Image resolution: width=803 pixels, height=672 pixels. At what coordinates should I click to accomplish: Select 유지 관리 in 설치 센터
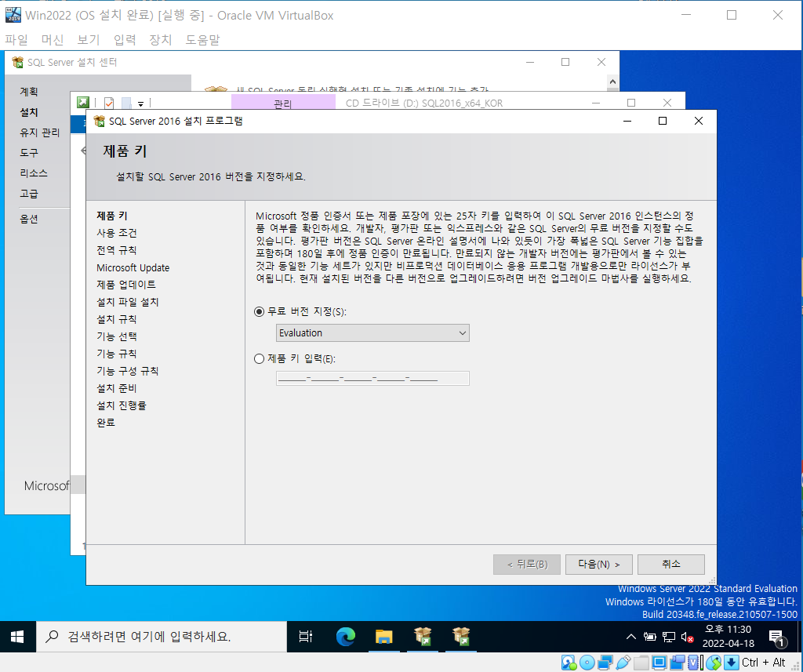click(x=40, y=133)
